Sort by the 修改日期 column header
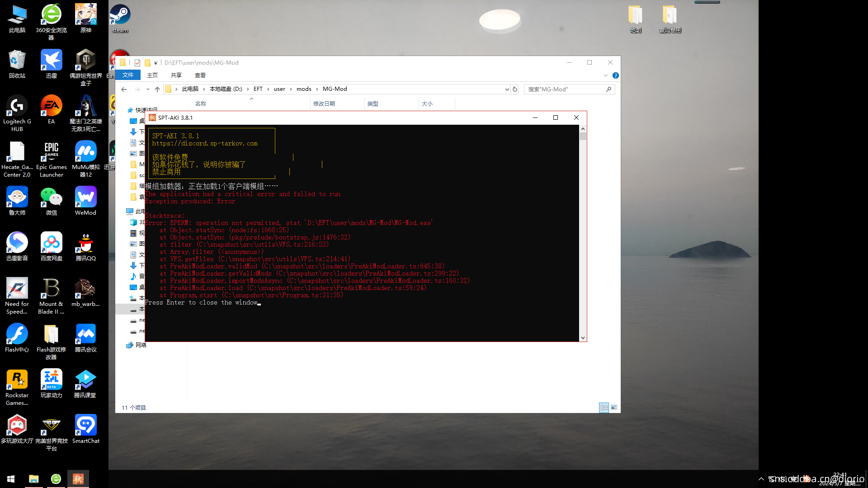The image size is (868, 488). click(324, 103)
